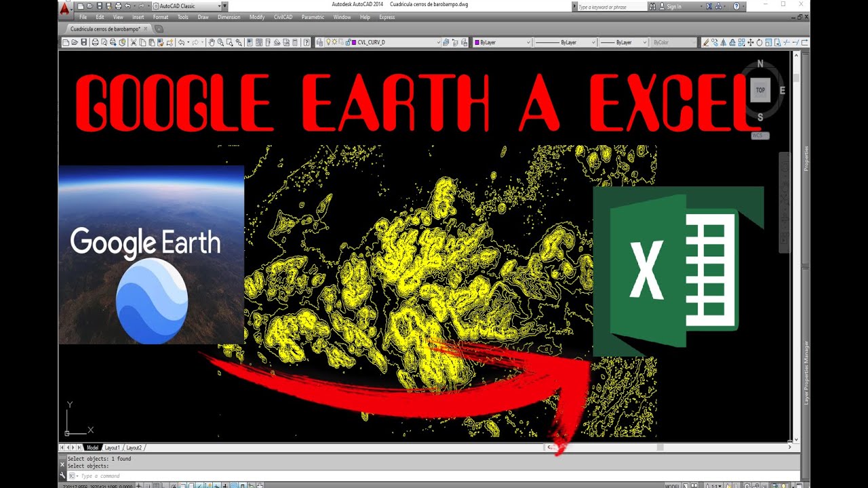868x488 pixels.
Task: Click the Autodesk Exchange Apps X icon
Action: click(709, 6)
